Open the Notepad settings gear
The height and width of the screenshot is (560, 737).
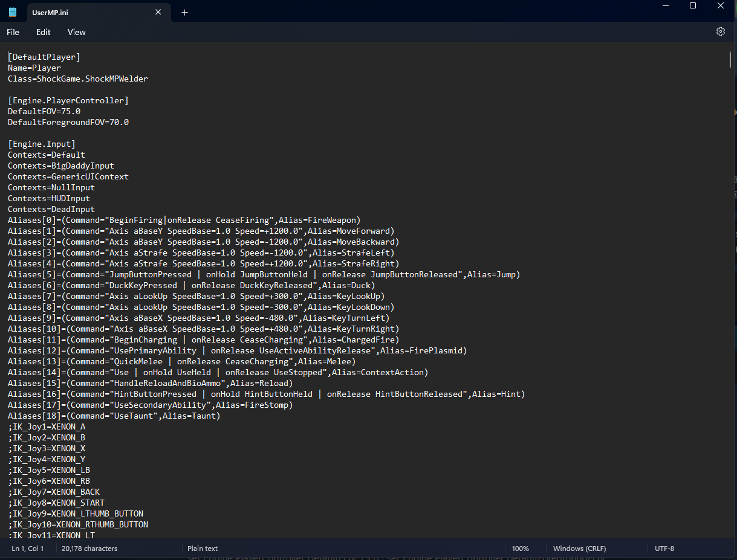pyautogui.click(x=720, y=31)
